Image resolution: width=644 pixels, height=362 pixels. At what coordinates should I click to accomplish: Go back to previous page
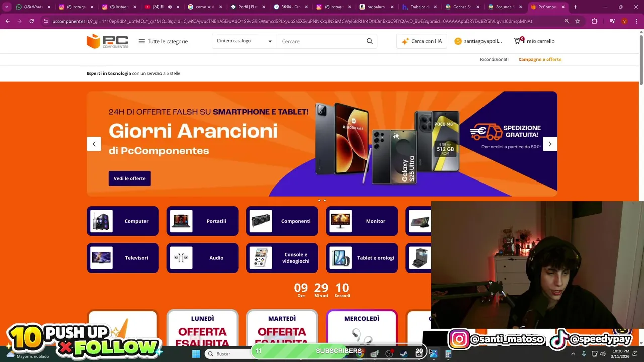tap(7, 21)
